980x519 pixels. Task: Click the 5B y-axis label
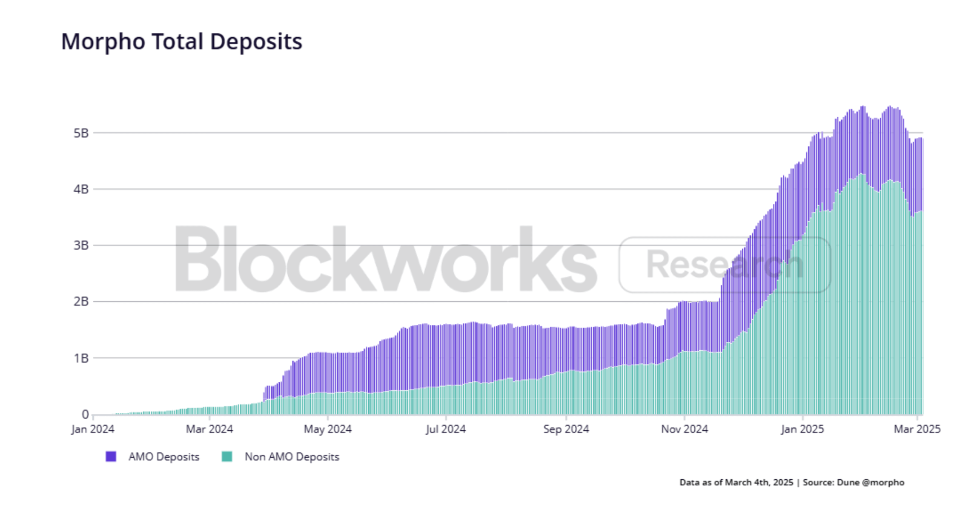coord(81,133)
